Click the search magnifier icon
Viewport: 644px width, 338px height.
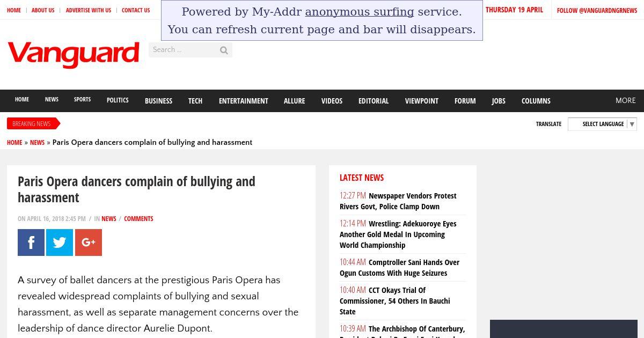[x=224, y=50]
